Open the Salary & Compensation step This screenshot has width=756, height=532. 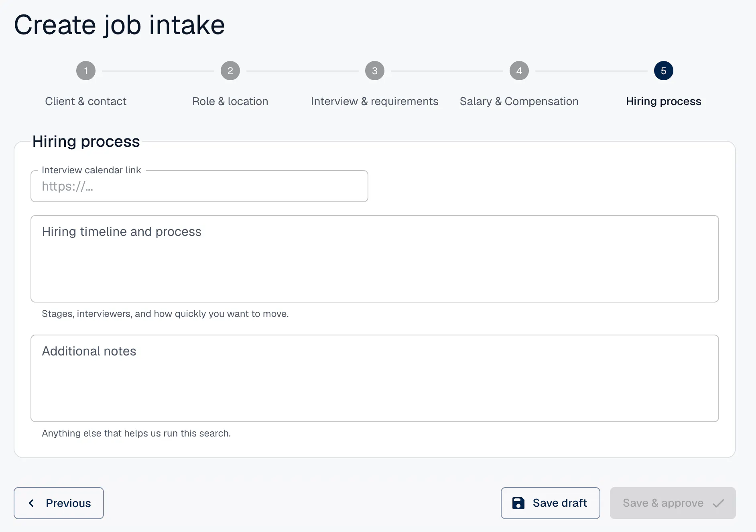click(519, 102)
